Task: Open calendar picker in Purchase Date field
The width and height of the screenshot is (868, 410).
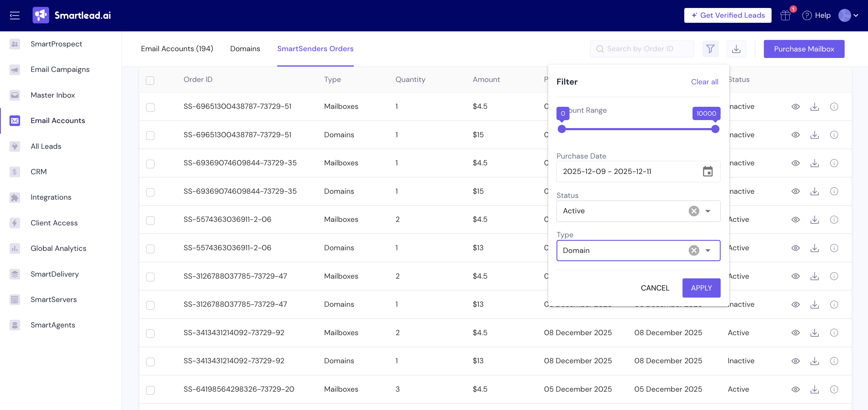Action: tap(708, 171)
